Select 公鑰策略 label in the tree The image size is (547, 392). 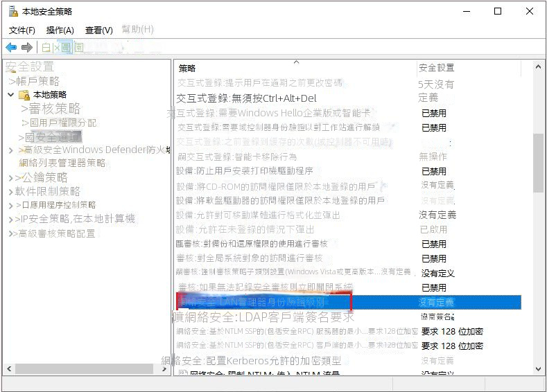[x=45, y=178]
